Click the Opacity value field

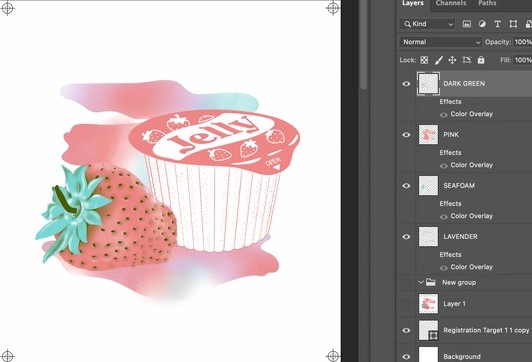(522, 42)
